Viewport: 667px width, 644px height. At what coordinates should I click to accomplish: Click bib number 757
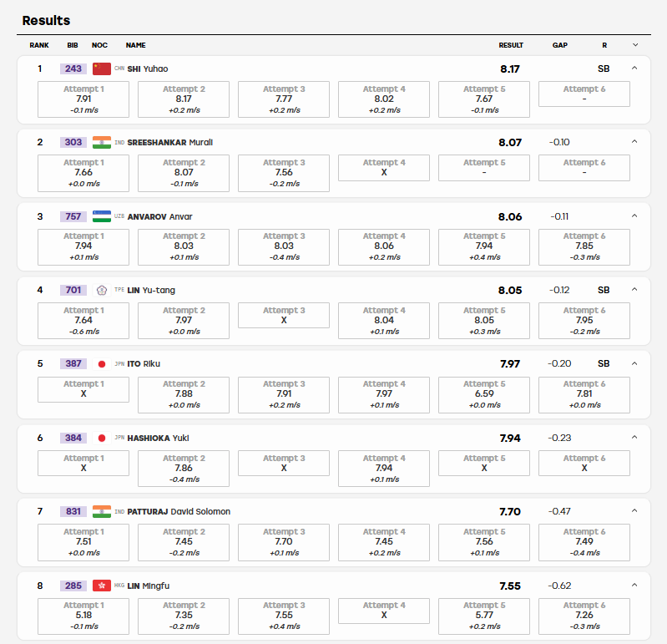73,216
